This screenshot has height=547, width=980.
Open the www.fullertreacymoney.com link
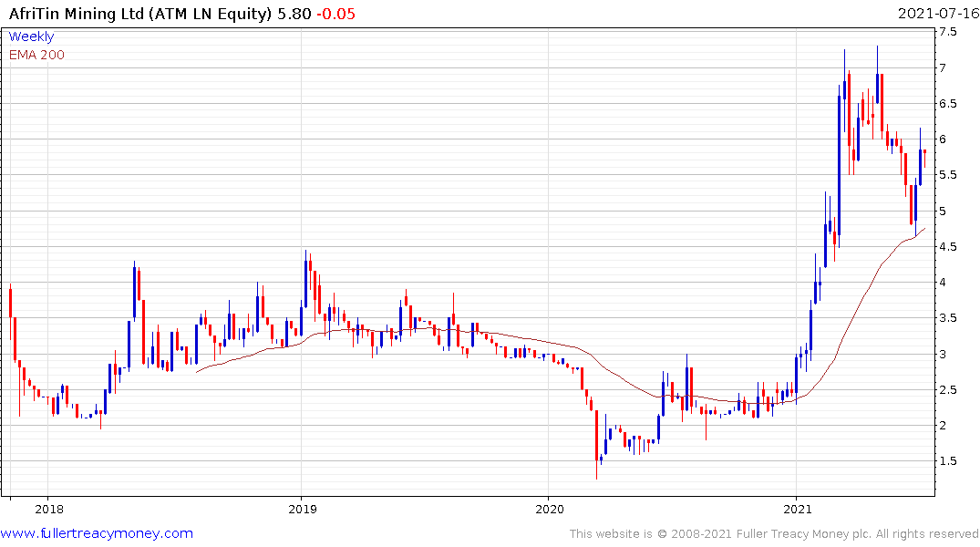(x=97, y=533)
